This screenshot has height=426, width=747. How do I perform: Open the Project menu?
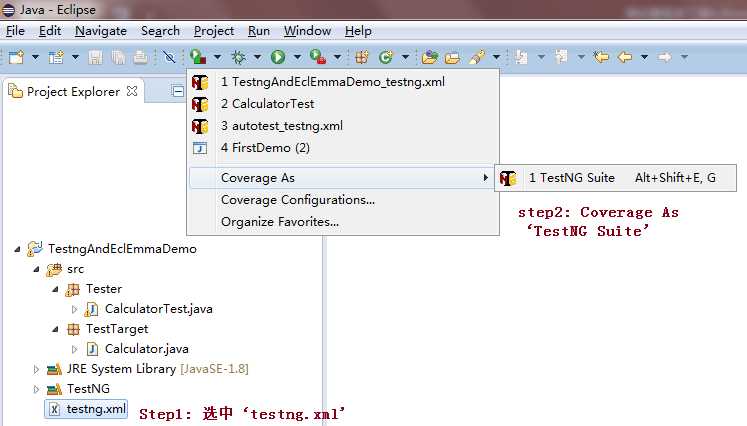pos(213,31)
